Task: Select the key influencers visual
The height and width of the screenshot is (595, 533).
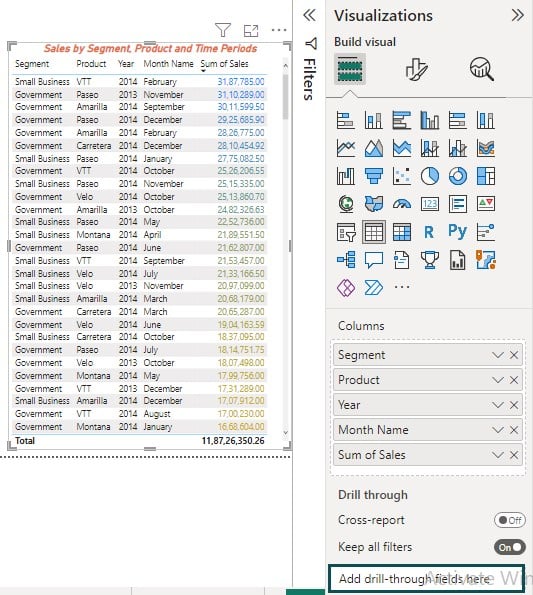Action: [x=486, y=232]
